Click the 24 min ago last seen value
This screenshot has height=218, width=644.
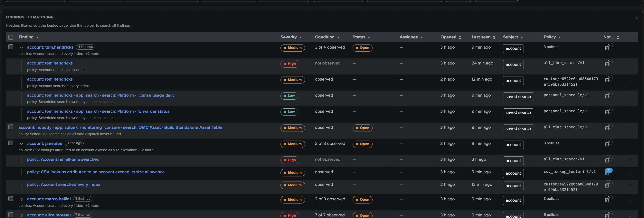482,63
